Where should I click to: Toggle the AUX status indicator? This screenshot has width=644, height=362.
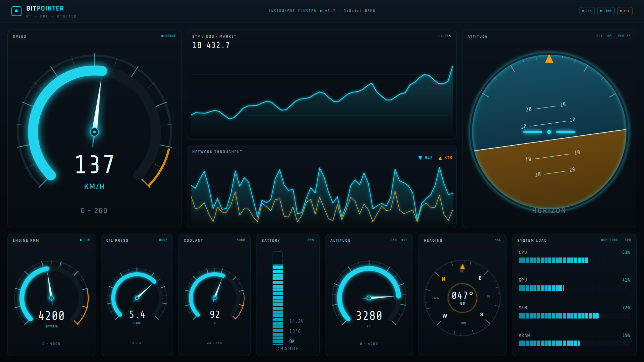tap(625, 11)
